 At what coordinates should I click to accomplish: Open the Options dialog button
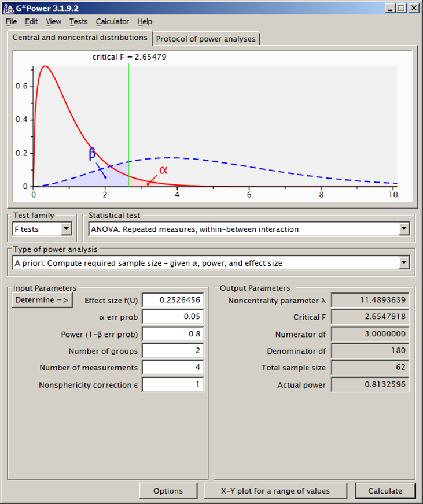168,491
